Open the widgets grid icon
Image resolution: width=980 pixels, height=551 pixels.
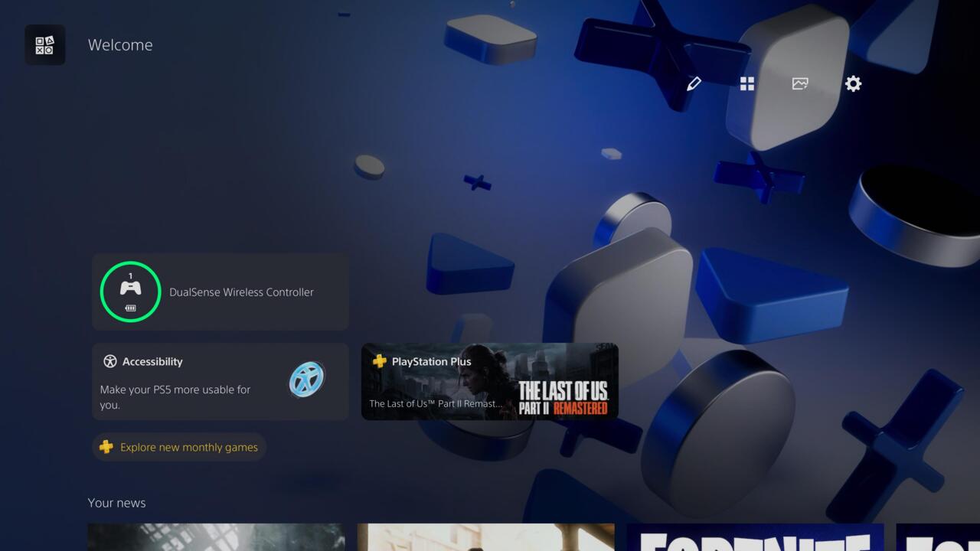[x=747, y=84]
